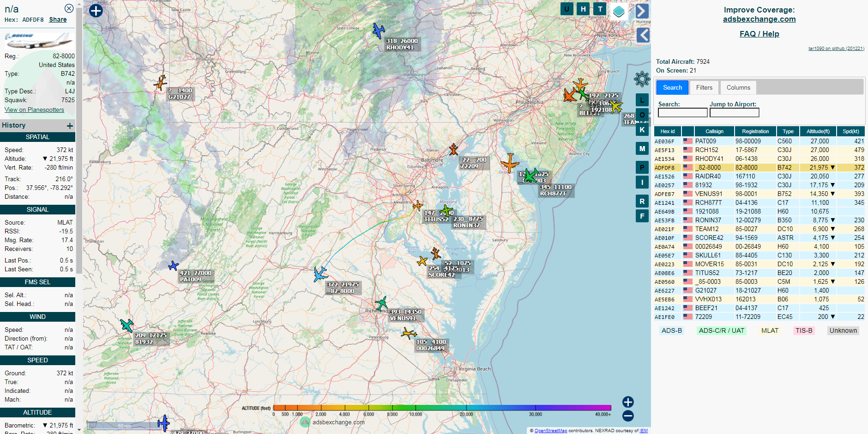Select the SCORE42 table row

tap(759, 238)
